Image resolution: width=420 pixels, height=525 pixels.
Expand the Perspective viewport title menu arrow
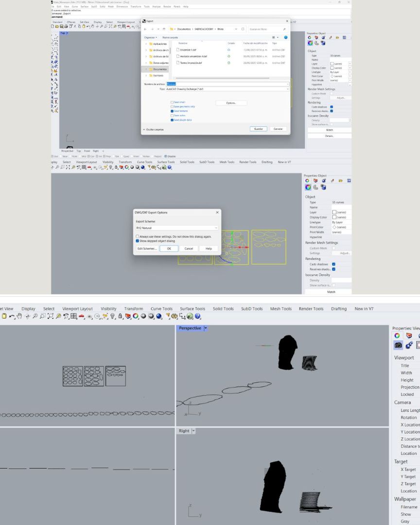pos(206,328)
